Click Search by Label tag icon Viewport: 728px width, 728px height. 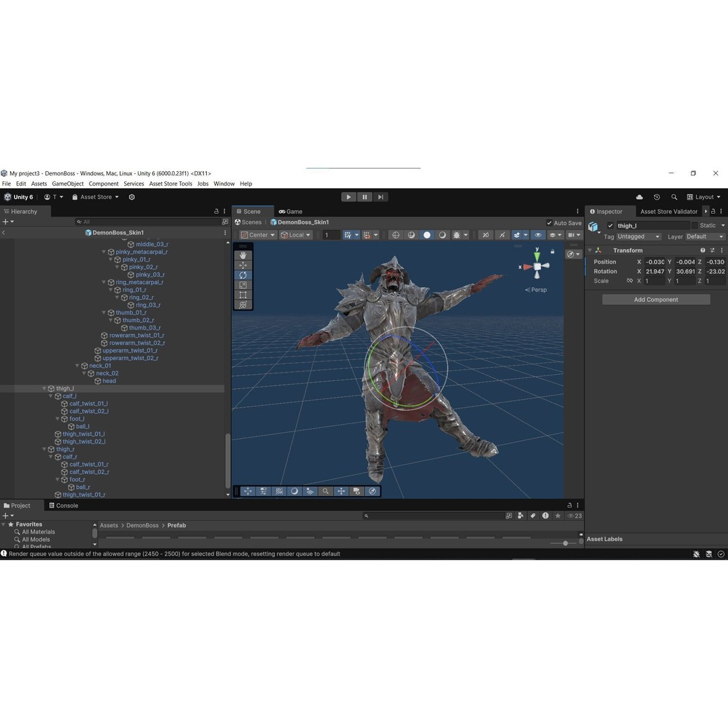pos(533,516)
